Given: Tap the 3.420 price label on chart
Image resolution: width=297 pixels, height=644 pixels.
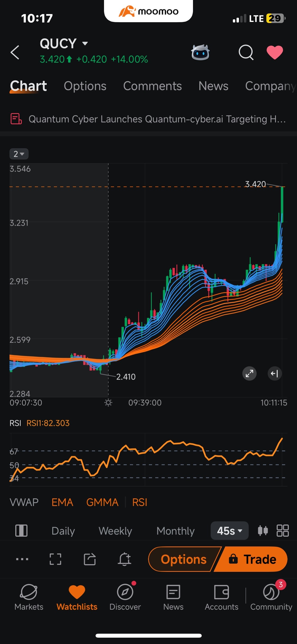Looking at the screenshot, I should [x=255, y=184].
